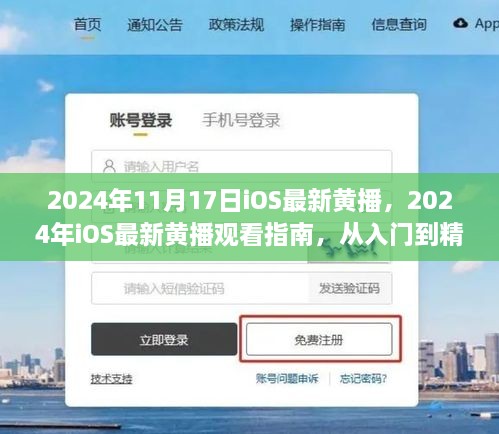The image size is (499, 434).
Task: Open the 通知公告 menu item
Action: [x=155, y=25]
